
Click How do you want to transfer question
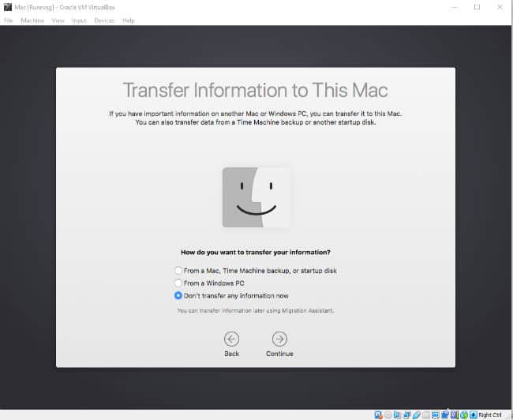(x=256, y=252)
